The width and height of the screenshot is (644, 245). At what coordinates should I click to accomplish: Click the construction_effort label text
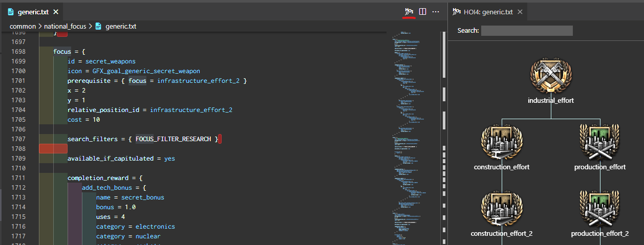(502, 167)
